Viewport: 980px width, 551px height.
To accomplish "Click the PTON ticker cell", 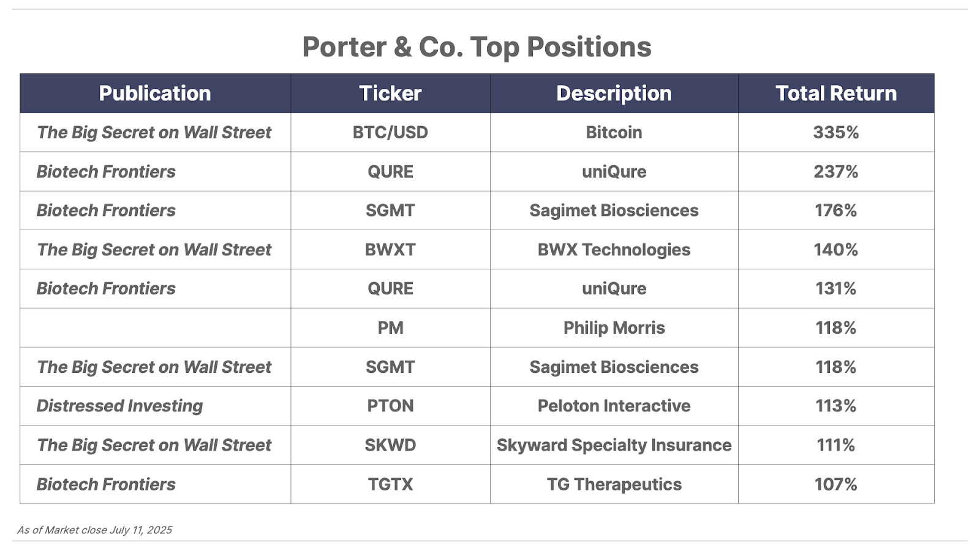I will pyautogui.click(x=390, y=406).
